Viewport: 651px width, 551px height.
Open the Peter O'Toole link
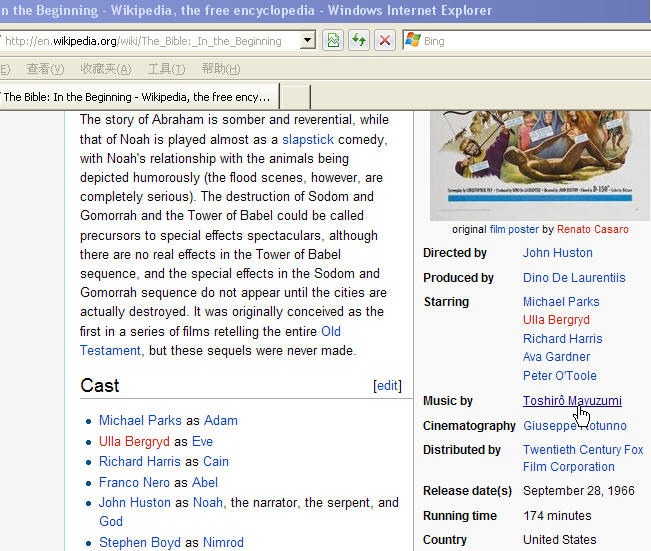(559, 376)
